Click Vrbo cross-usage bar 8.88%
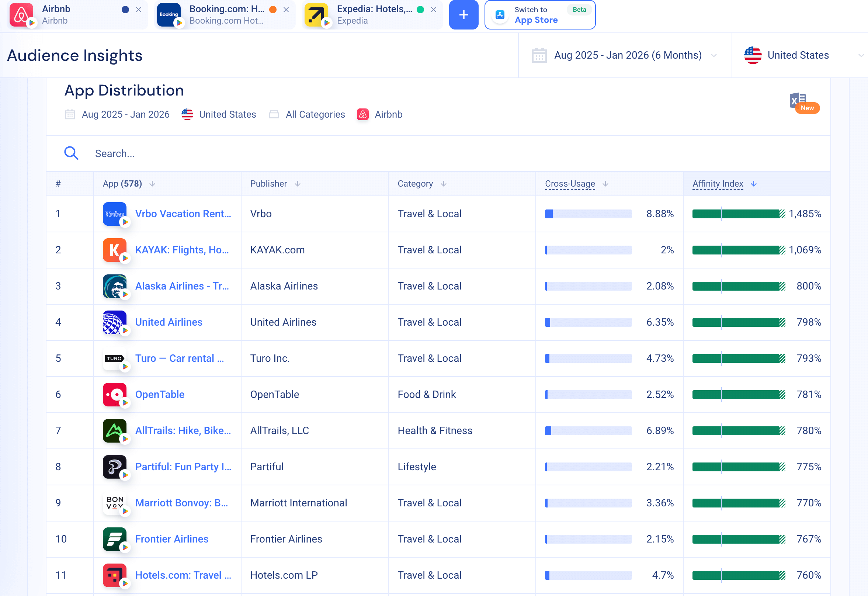The width and height of the screenshot is (868, 596). (x=588, y=214)
